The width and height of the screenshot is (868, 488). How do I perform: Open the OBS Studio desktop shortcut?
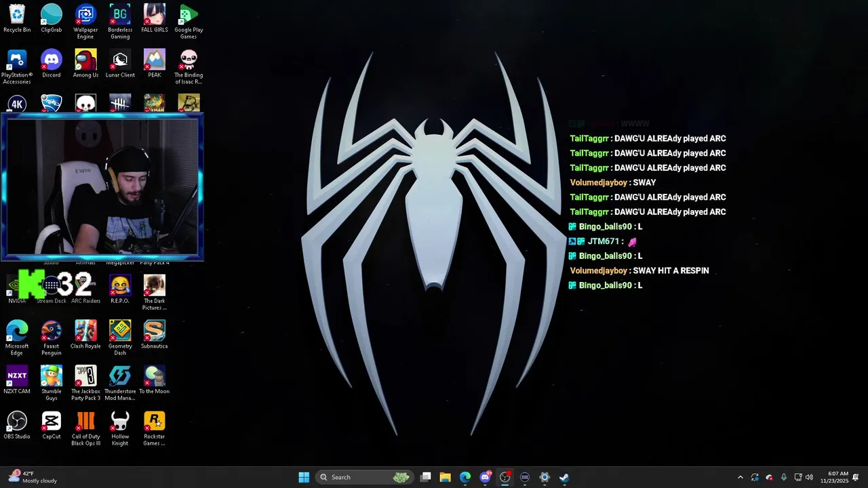click(x=17, y=425)
